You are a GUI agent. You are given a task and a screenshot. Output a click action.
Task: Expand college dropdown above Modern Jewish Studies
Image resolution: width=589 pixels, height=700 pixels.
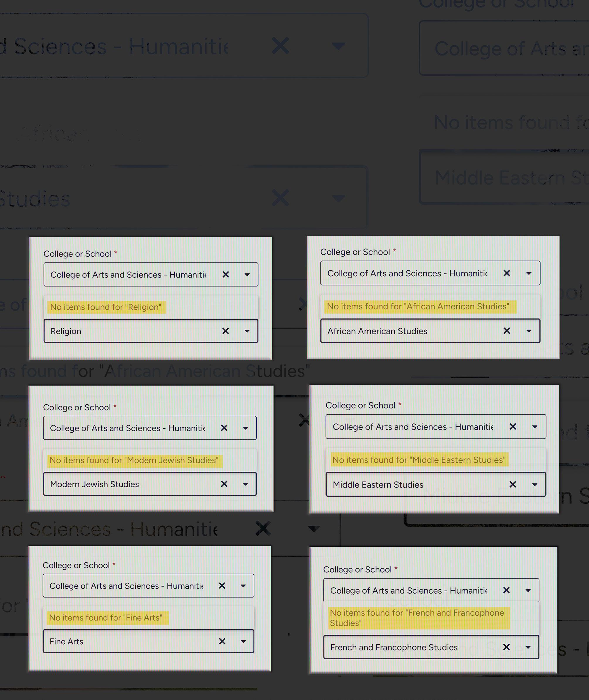(x=246, y=428)
